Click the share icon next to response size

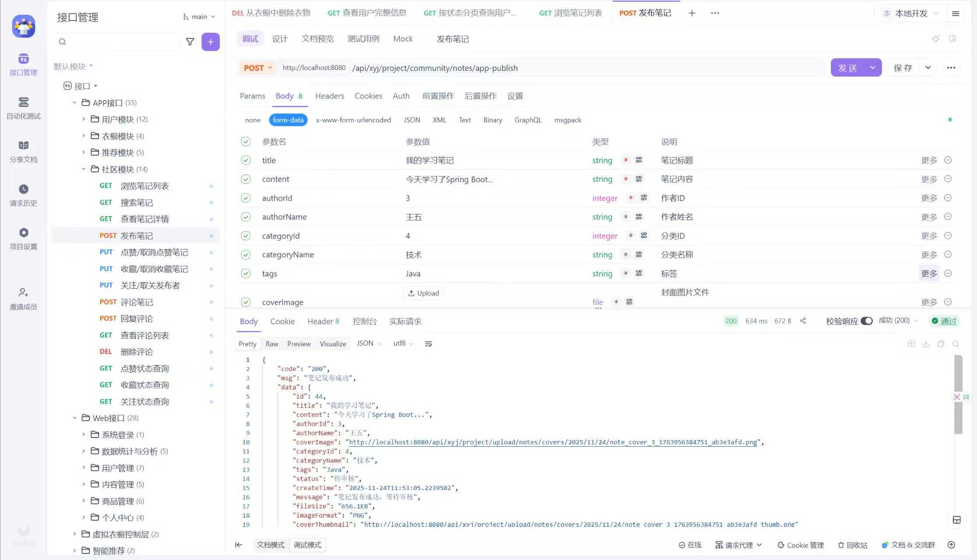pyautogui.click(x=803, y=321)
